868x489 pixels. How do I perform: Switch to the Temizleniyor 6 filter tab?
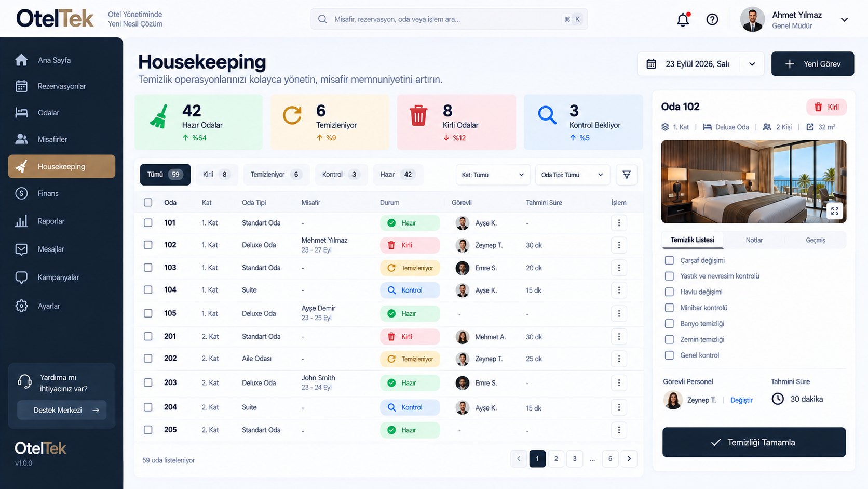276,175
